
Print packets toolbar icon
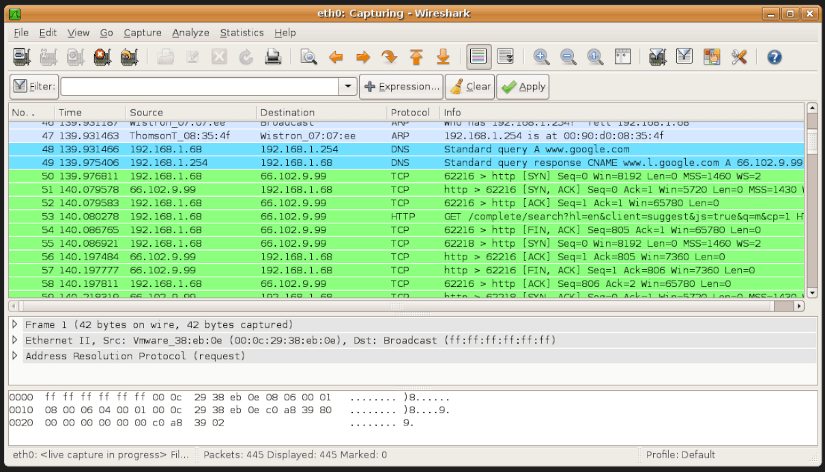click(273, 57)
